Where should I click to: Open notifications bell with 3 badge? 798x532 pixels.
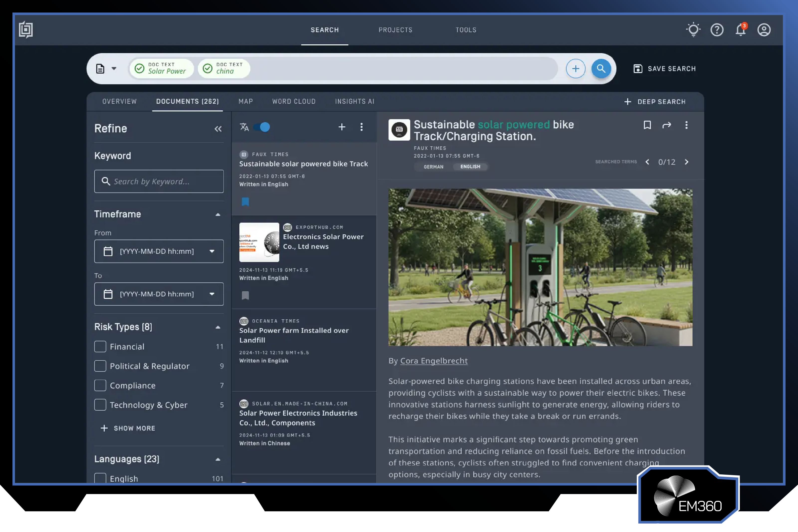[x=740, y=29]
